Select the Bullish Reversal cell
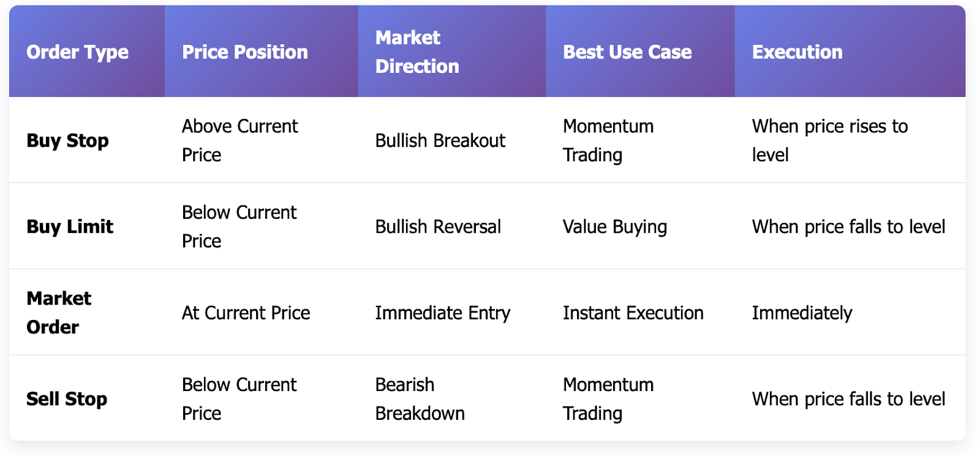 (x=438, y=227)
